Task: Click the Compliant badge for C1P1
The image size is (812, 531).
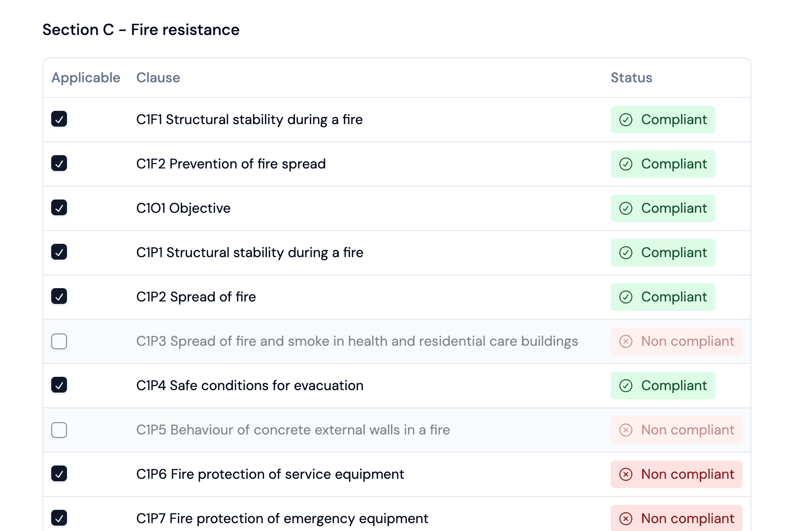Action: pyautogui.click(x=663, y=253)
